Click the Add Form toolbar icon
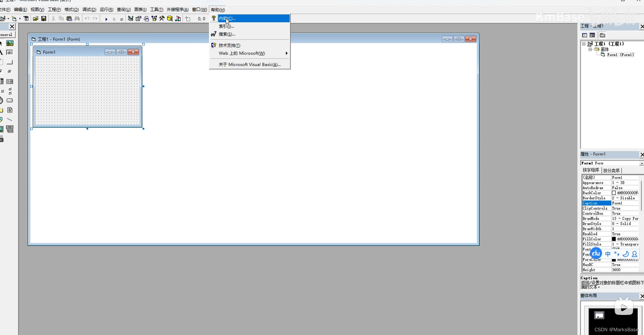Image resolution: width=644 pixels, height=335 pixels. 14,19
